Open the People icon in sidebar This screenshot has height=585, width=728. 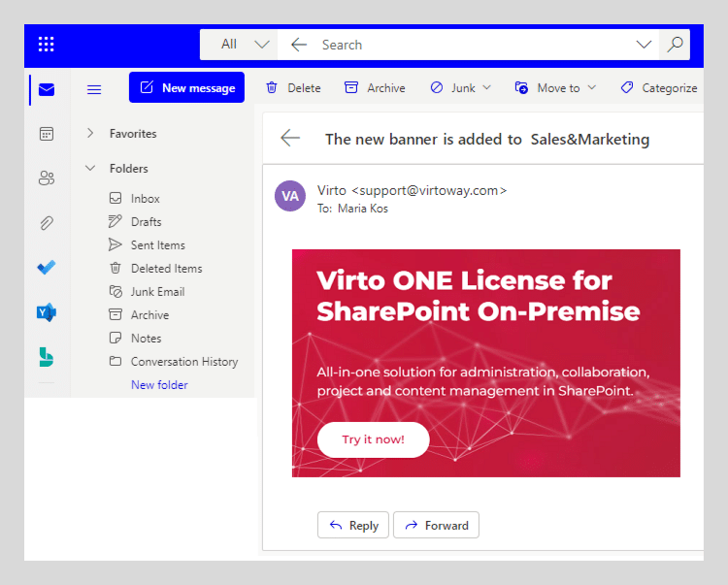[x=47, y=179]
